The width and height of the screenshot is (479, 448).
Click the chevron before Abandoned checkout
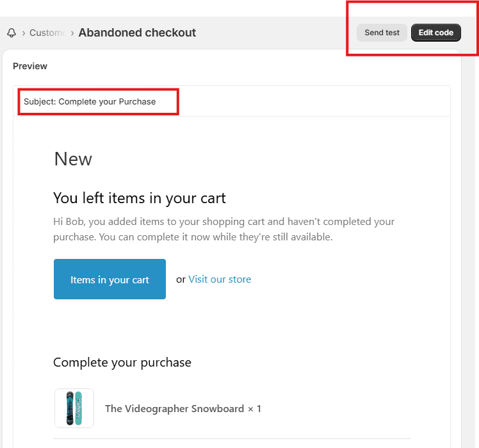tap(72, 33)
